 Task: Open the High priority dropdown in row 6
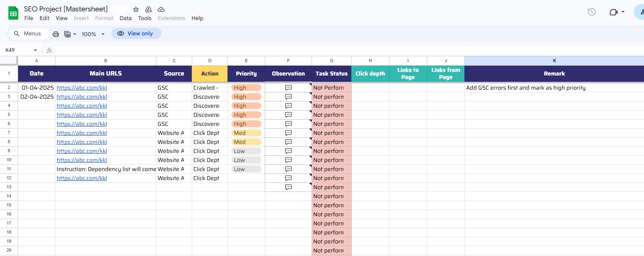point(246,124)
